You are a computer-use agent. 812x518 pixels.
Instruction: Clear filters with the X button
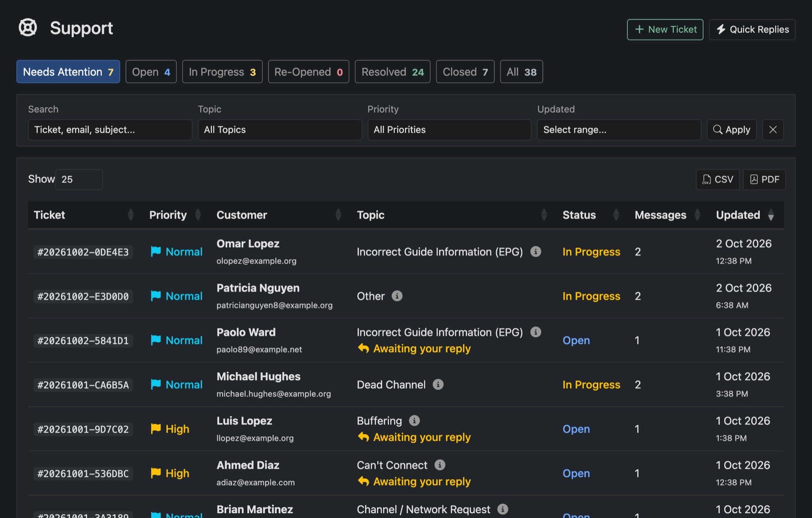773,130
